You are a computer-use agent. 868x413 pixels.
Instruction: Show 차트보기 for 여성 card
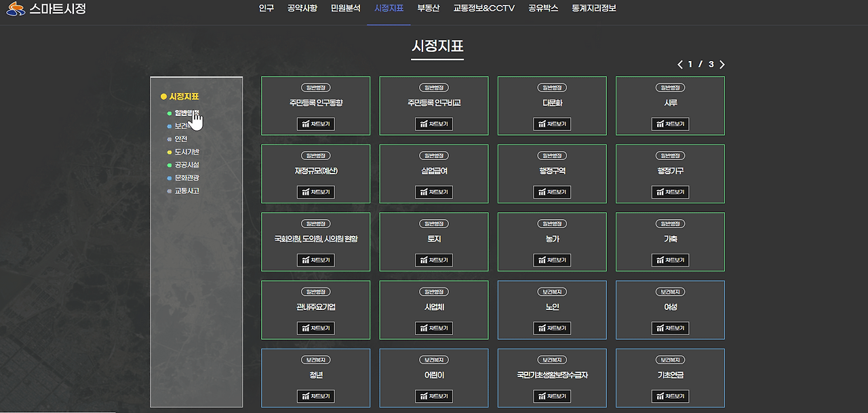click(x=670, y=328)
